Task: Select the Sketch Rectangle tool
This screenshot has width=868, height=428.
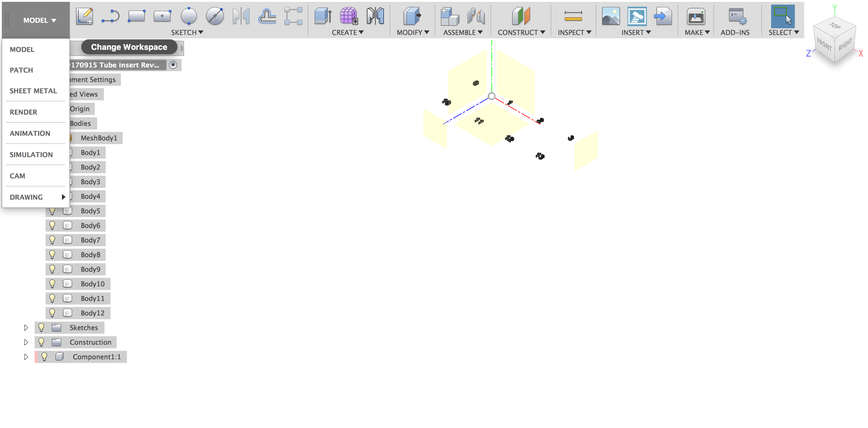Action: (x=136, y=16)
